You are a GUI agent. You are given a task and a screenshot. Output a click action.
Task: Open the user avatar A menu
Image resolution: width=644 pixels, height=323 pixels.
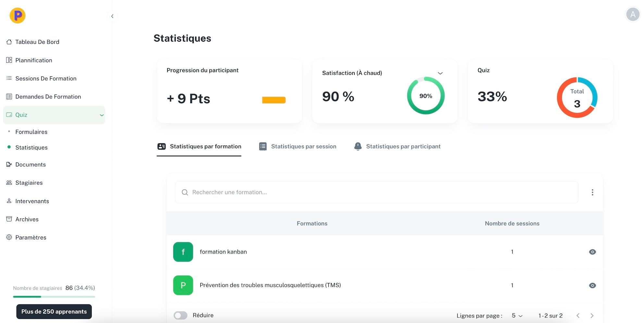pyautogui.click(x=633, y=14)
